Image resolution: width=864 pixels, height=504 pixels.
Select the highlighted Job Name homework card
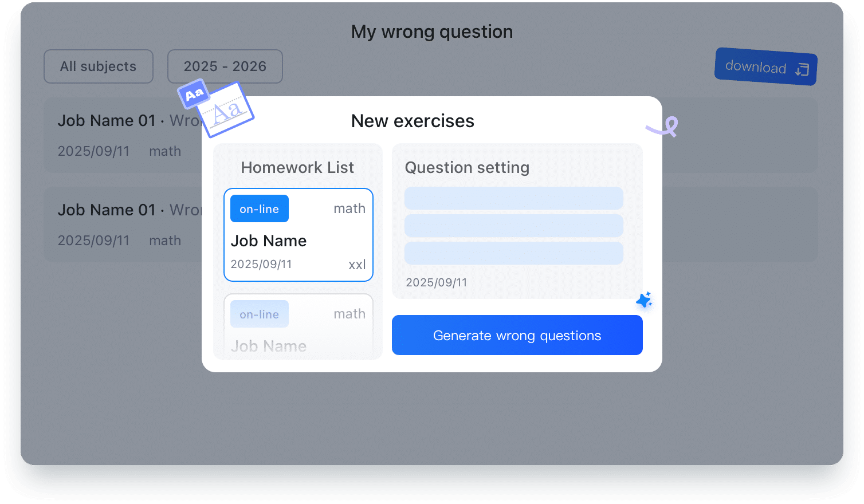click(298, 235)
